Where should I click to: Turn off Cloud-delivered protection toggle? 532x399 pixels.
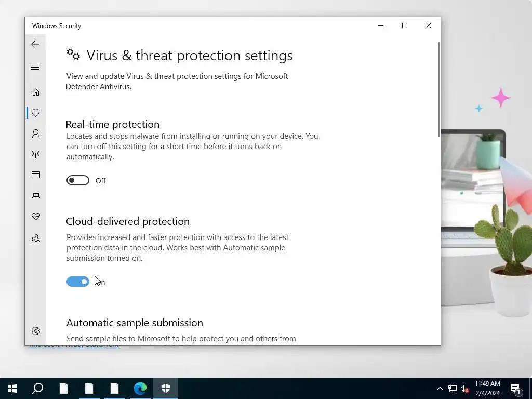(78, 282)
